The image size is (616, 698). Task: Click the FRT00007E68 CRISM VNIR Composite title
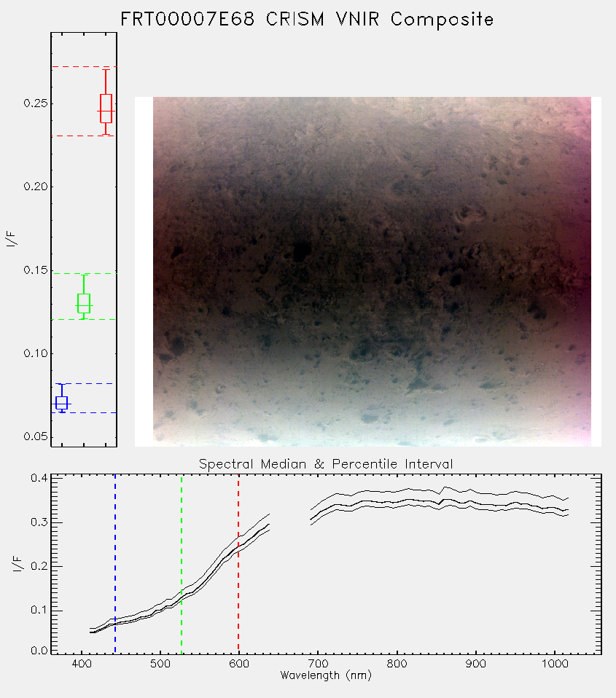(308, 19)
